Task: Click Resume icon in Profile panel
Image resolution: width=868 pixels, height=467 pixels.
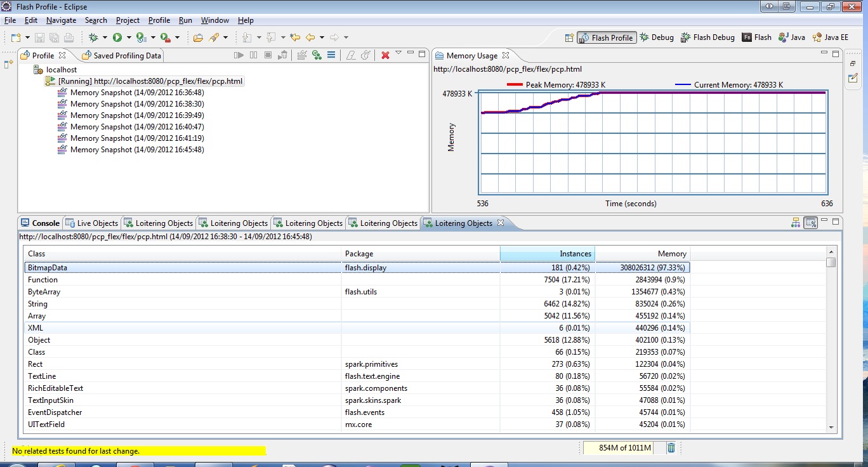Action: 239,55
